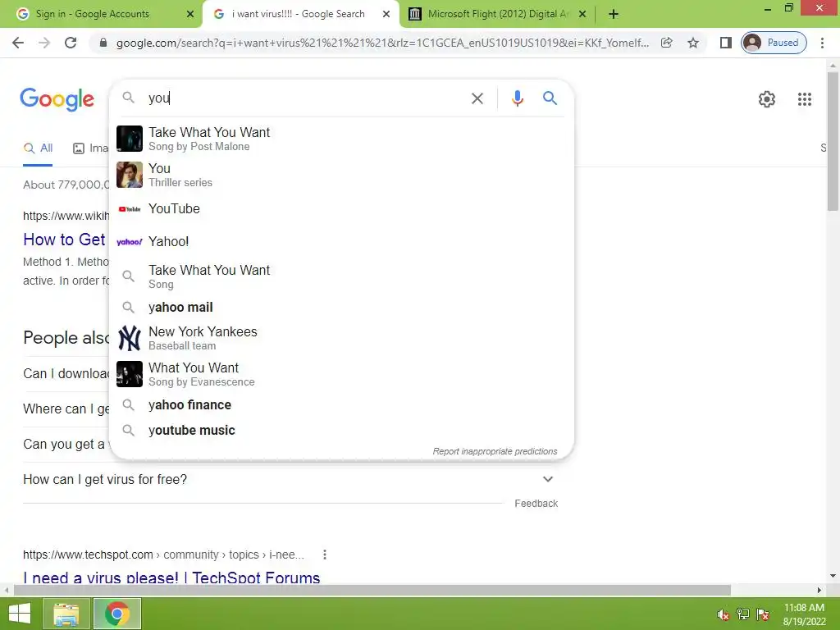Select New York Yankees suggestion
The height and width of the screenshot is (630, 840).
coord(342,338)
